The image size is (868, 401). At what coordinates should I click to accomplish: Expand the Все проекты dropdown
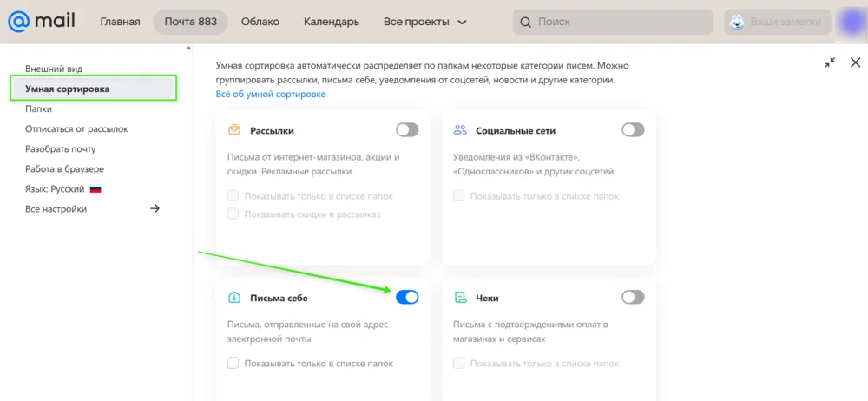pyautogui.click(x=425, y=23)
